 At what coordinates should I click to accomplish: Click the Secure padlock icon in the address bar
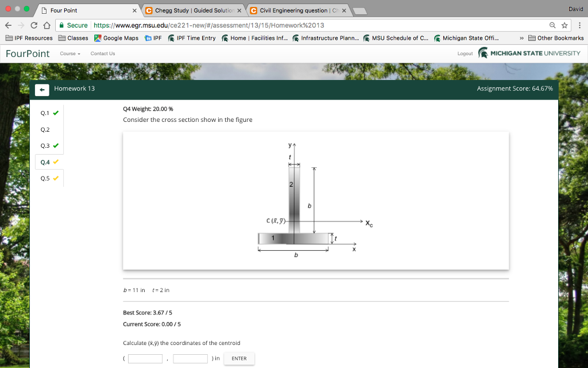61,25
